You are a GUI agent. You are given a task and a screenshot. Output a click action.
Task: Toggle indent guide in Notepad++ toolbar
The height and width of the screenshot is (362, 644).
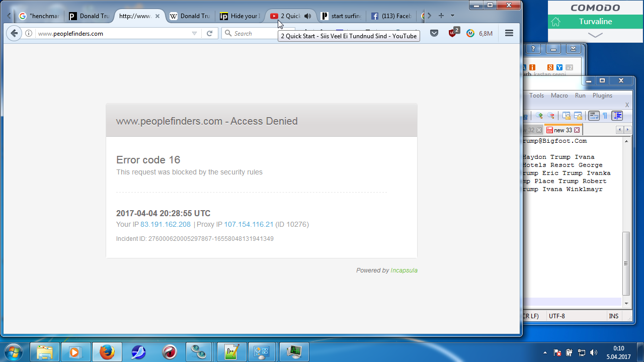tap(617, 116)
